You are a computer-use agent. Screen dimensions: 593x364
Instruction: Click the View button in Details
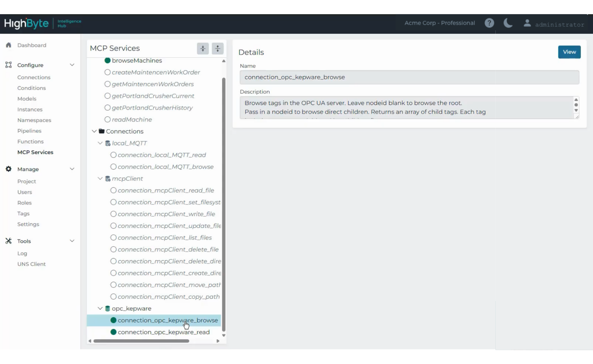coord(569,52)
